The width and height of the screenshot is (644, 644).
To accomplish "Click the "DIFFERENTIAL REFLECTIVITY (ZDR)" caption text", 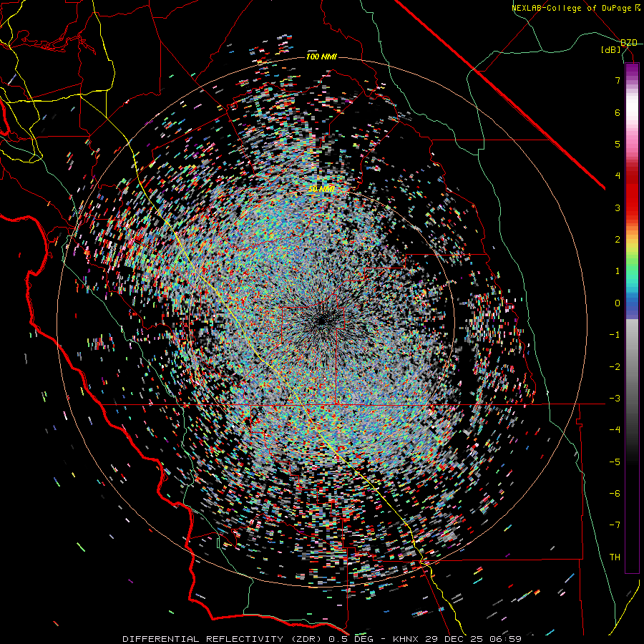I will tap(223, 639).
